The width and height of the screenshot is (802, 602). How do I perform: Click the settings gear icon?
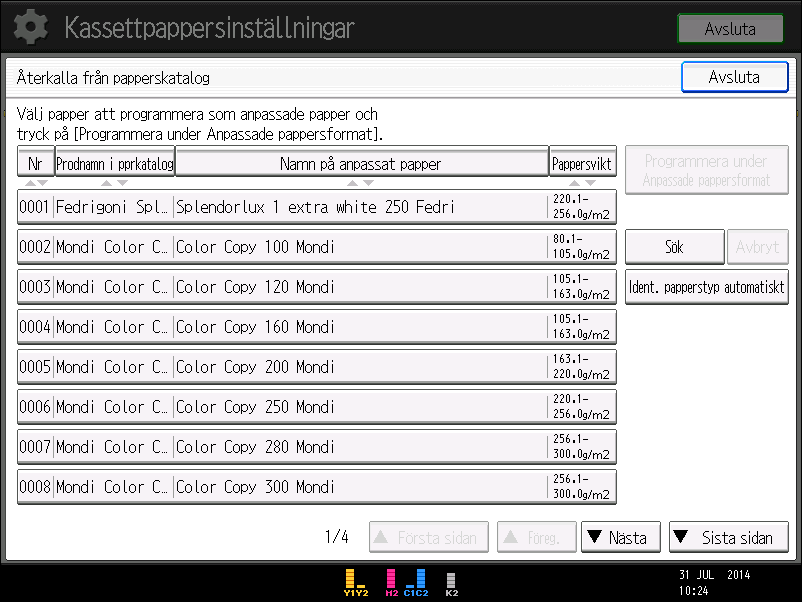pyautogui.click(x=31, y=27)
